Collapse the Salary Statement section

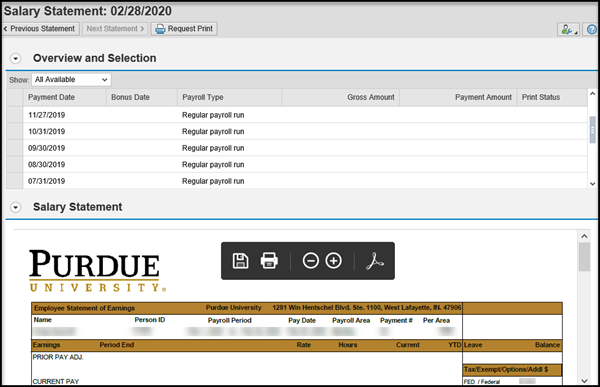point(15,207)
